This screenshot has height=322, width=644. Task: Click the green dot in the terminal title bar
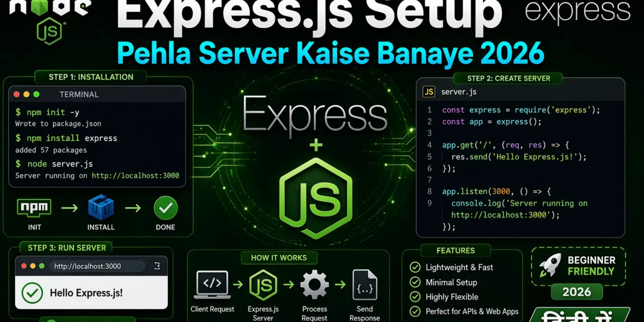tap(36, 94)
